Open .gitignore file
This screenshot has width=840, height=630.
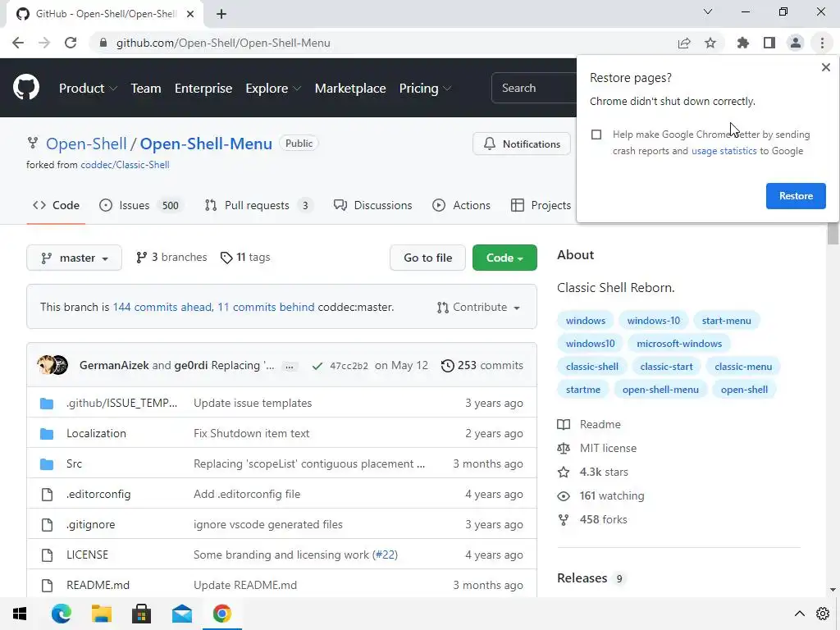click(90, 524)
